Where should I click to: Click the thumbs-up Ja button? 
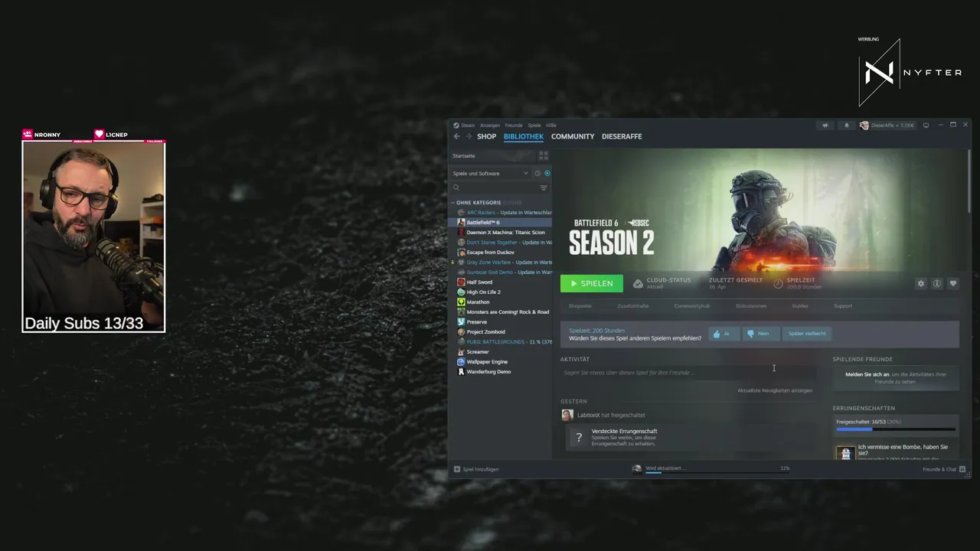click(x=724, y=334)
